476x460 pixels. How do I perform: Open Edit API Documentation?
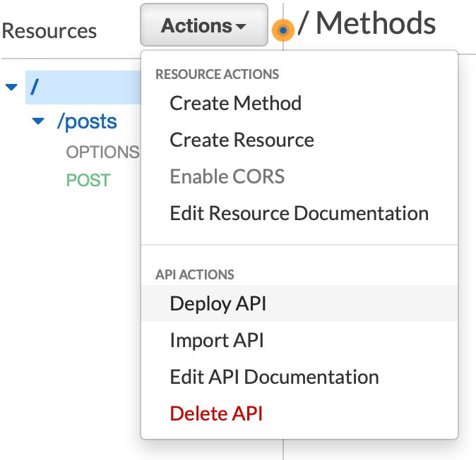(274, 377)
